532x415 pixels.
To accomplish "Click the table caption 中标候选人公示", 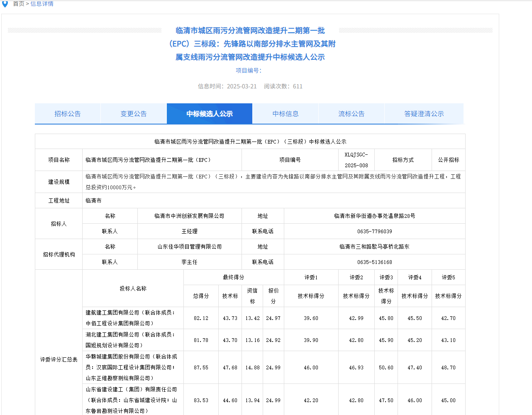I will click(250, 142).
